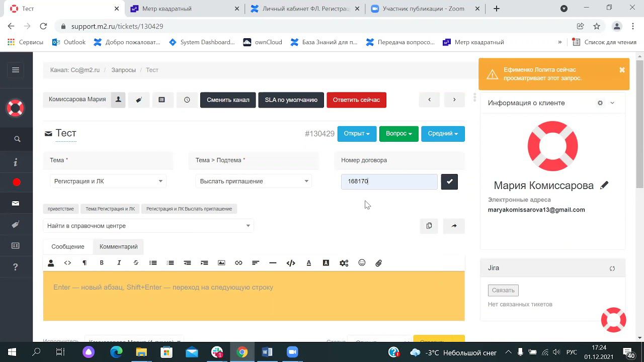The image size is (644, 362).
Task: Apply bold formatting in editor toolbar
Action: coord(102,263)
